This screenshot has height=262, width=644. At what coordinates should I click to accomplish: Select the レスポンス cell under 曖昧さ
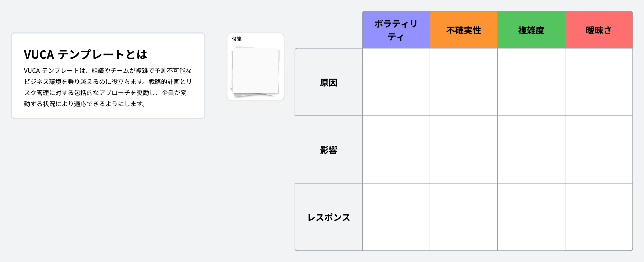(599, 217)
